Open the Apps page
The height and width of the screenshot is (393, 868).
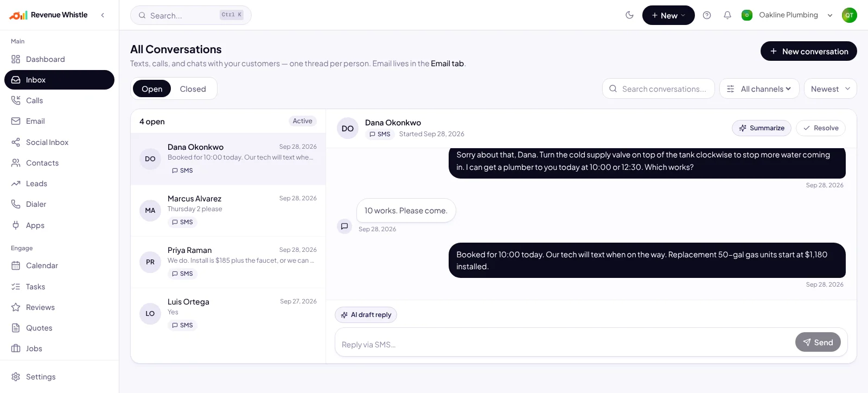point(60,225)
